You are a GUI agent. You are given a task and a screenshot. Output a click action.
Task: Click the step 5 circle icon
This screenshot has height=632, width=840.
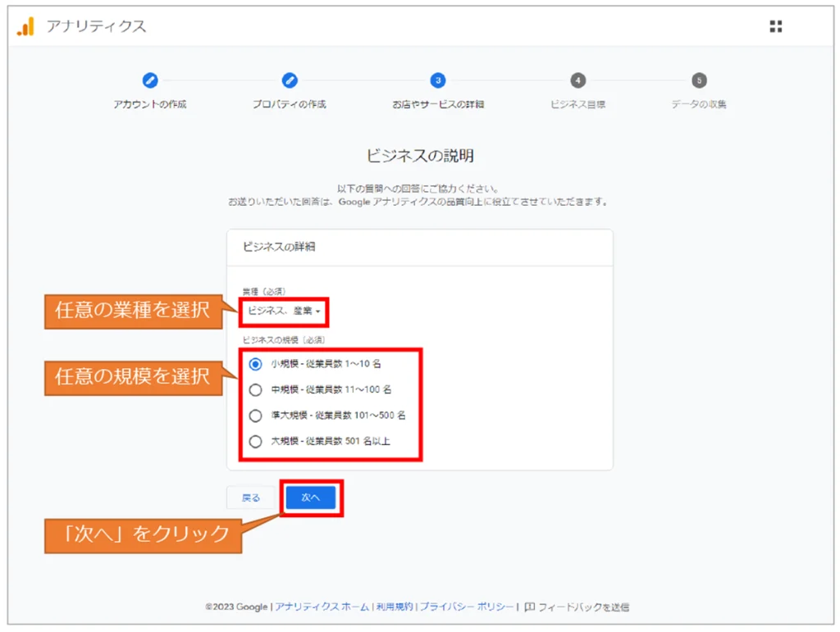[x=699, y=80]
